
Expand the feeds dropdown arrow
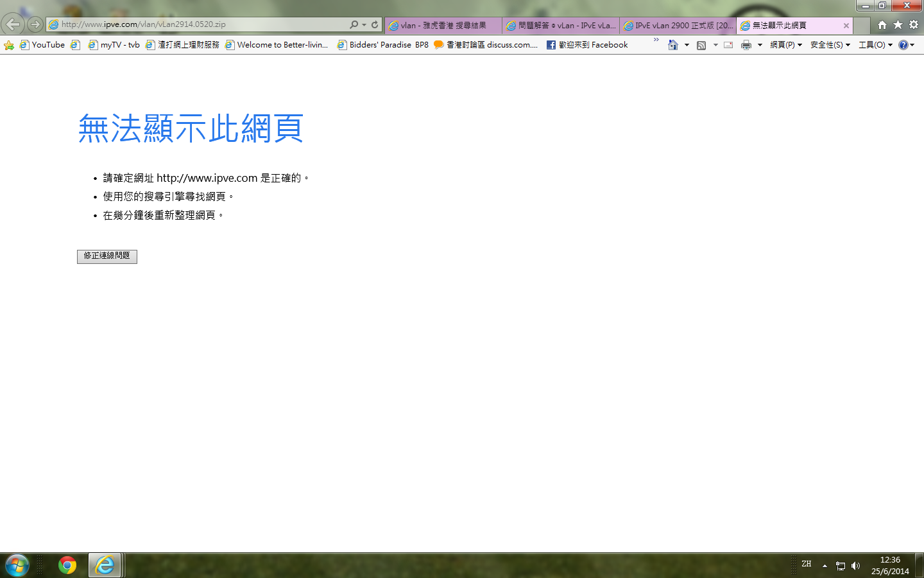[x=715, y=45]
